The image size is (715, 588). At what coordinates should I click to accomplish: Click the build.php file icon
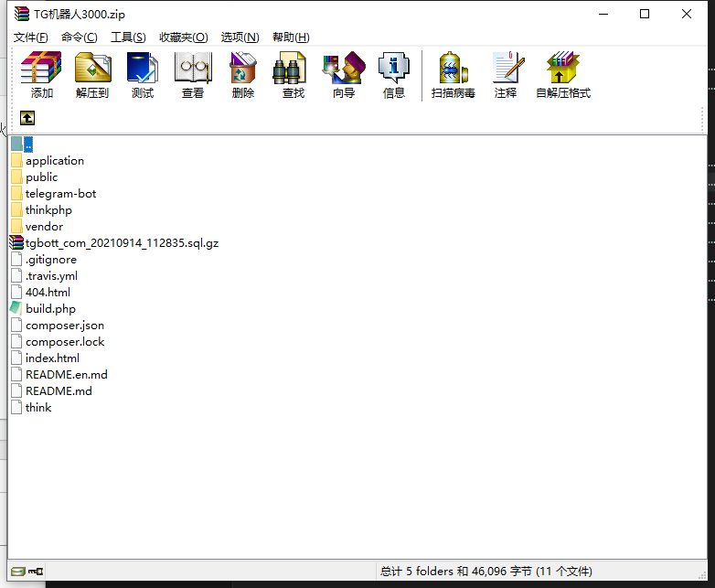coord(16,308)
